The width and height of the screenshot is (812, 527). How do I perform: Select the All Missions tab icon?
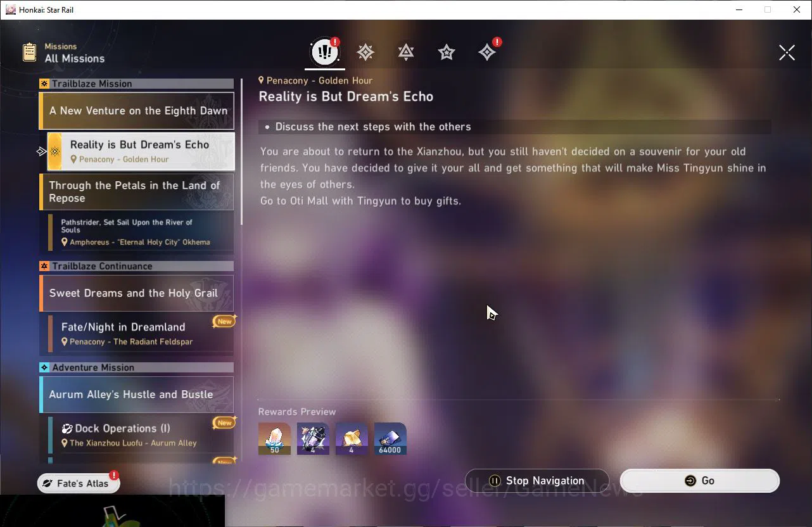[x=325, y=52]
